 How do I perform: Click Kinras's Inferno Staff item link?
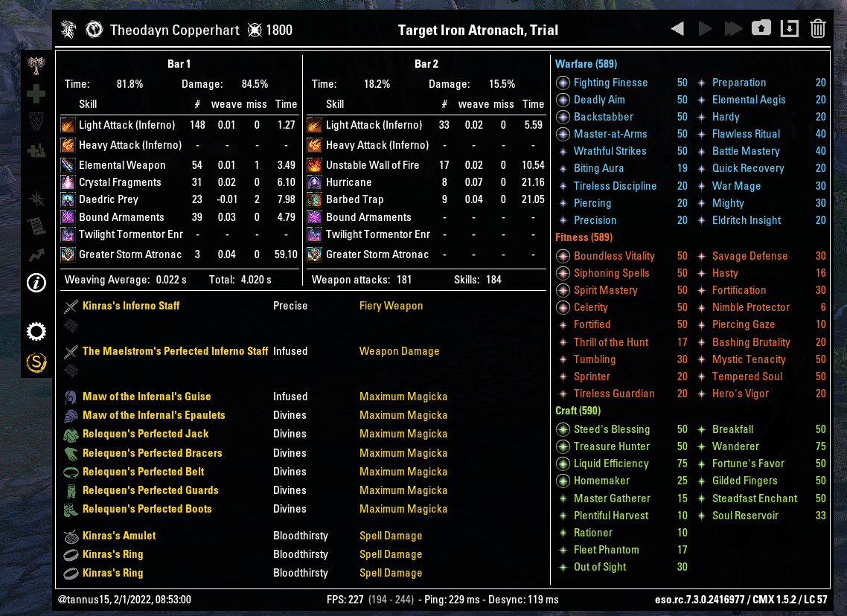click(131, 306)
